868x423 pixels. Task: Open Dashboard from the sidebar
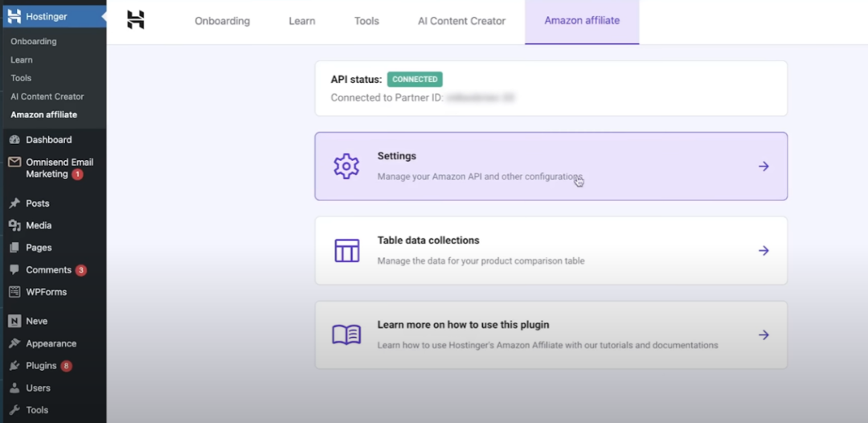click(x=48, y=140)
